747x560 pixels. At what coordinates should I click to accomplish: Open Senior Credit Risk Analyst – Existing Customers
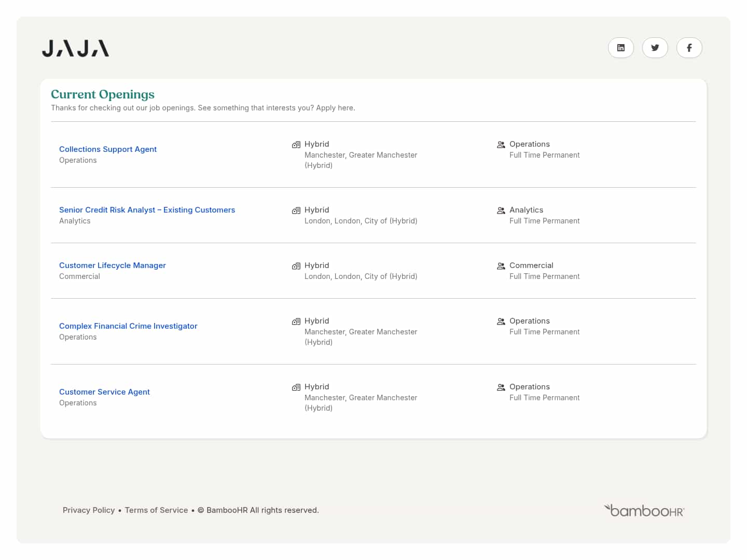147,210
